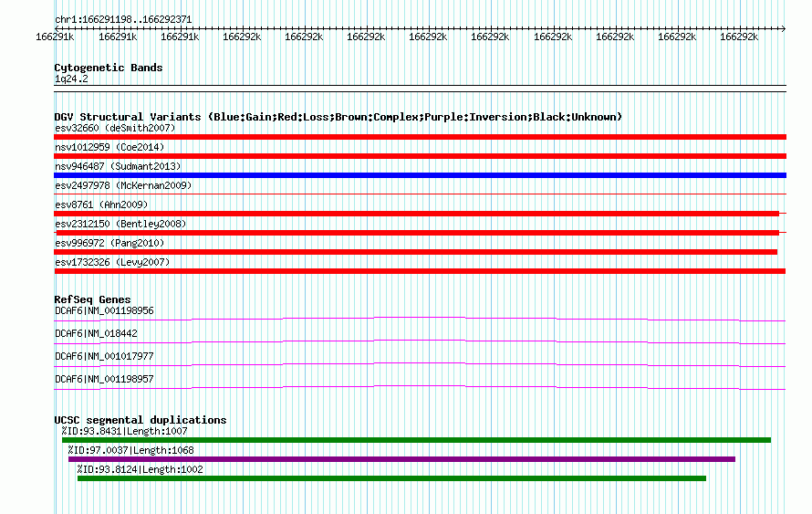The height and width of the screenshot is (514, 812).
Task: Select the magenta line for DCAF6|NM_018442
Action: [x=420, y=341]
